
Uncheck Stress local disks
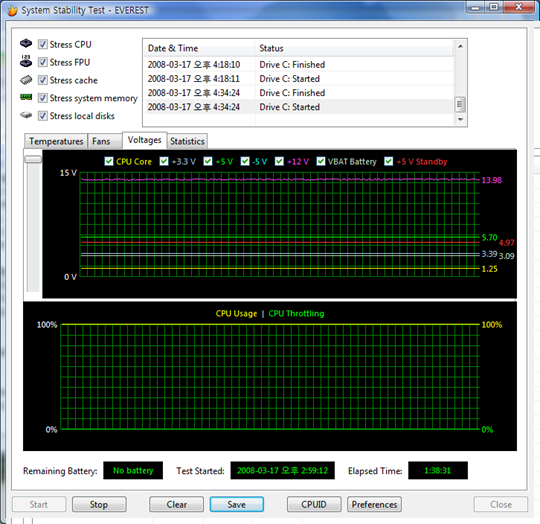tap(42, 116)
